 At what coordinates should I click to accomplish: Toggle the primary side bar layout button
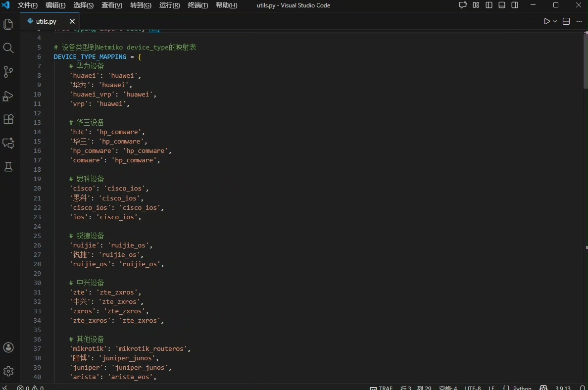pos(489,5)
